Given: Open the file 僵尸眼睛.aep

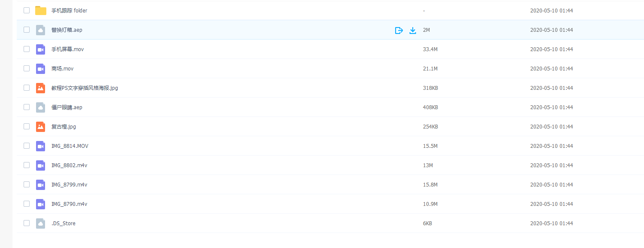Looking at the screenshot, I should click(67, 107).
